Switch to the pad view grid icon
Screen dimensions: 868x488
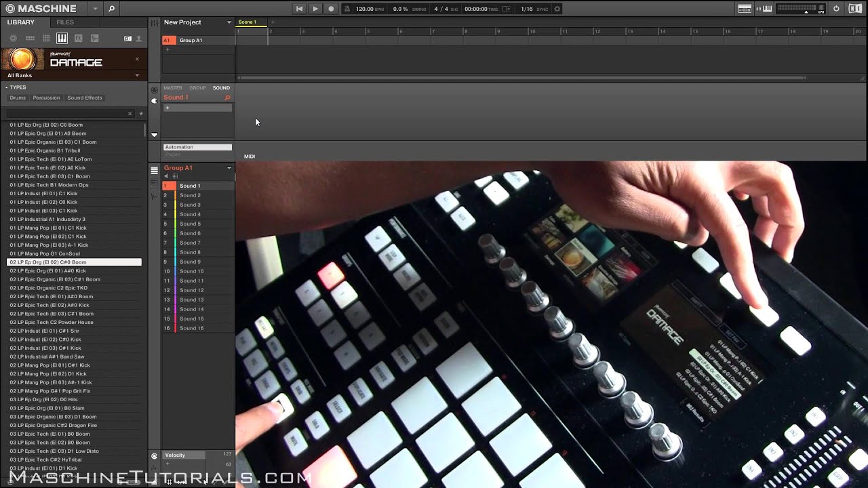(175, 176)
